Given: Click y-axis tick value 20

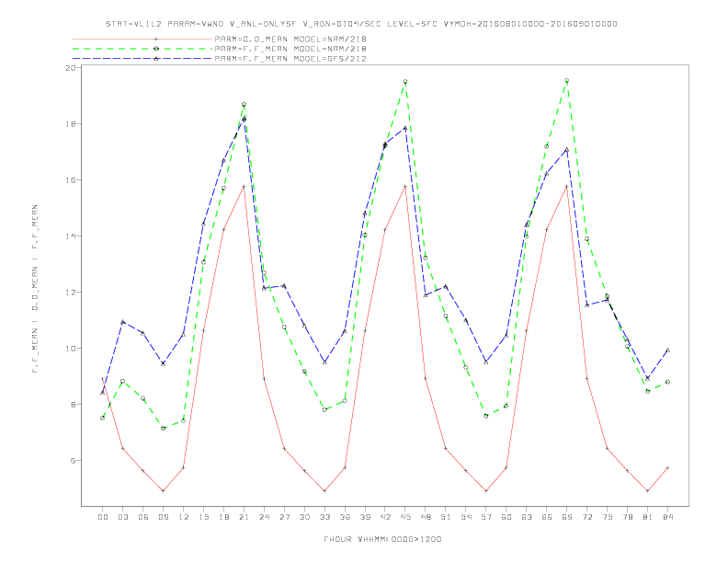Looking at the screenshot, I should pos(71,68).
